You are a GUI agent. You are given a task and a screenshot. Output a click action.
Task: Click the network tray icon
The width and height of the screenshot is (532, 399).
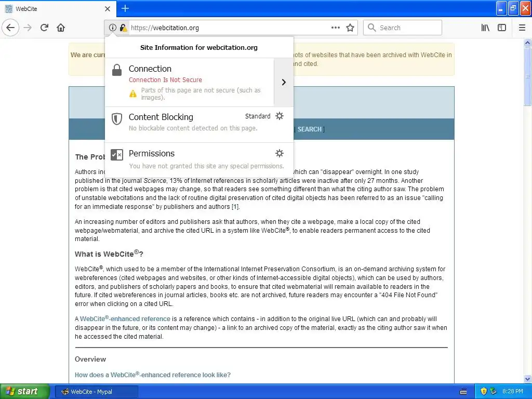tap(494, 392)
